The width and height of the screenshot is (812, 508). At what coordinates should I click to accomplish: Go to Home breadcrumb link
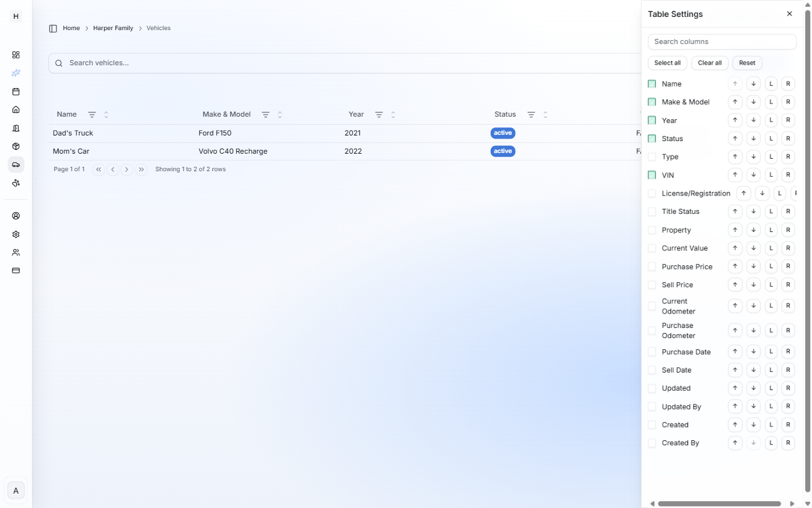click(71, 28)
